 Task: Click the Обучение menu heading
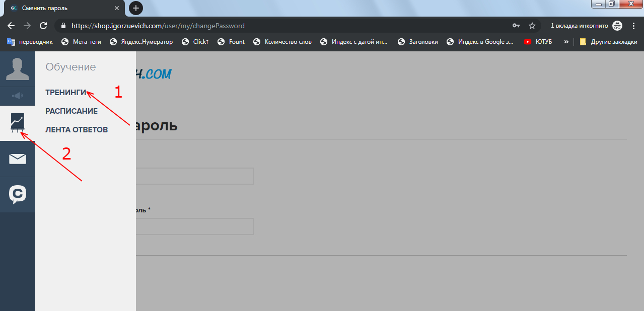[70, 67]
